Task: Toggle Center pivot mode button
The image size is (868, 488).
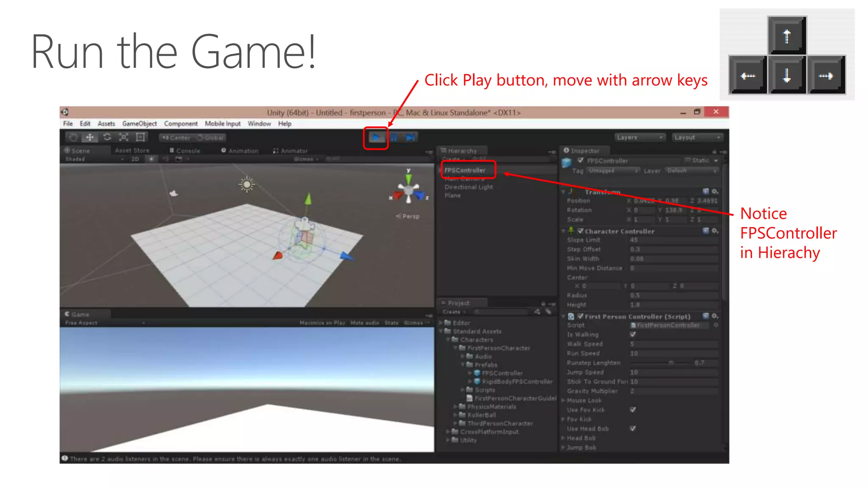Action: pyautogui.click(x=176, y=138)
